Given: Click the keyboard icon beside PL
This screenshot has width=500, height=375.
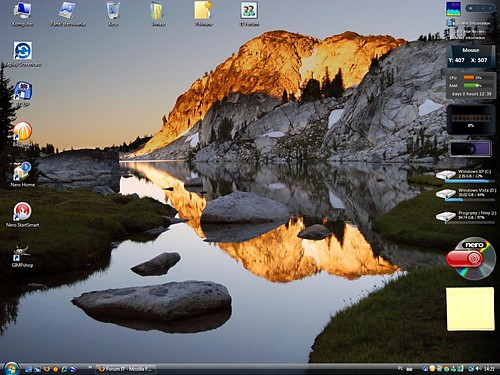Looking at the screenshot, I should tap(409, 369).
